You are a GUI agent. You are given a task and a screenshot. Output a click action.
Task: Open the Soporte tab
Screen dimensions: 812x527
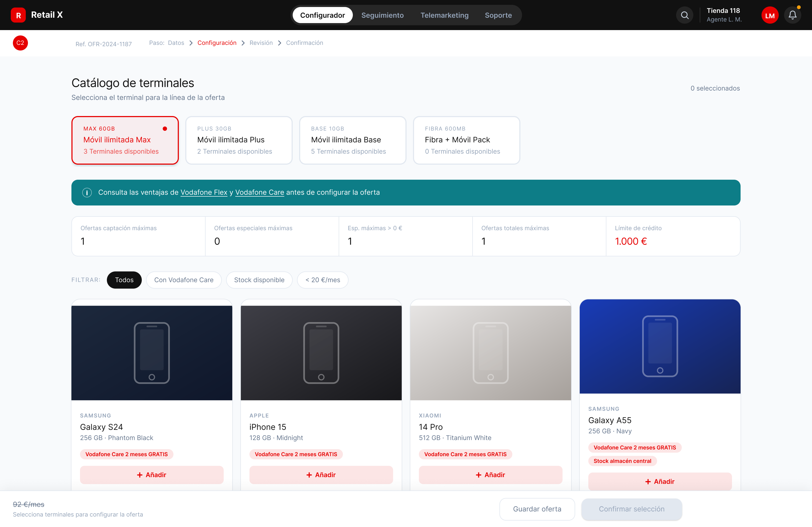498,15
